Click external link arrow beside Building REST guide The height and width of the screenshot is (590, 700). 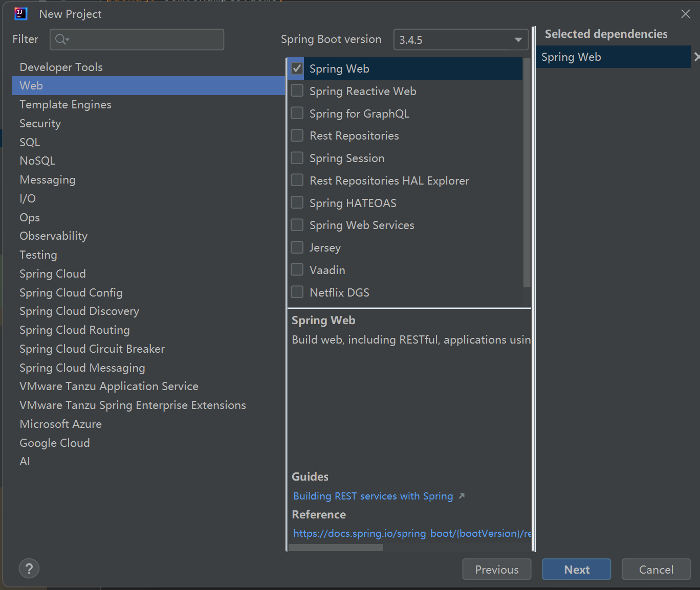pos(462,496)
